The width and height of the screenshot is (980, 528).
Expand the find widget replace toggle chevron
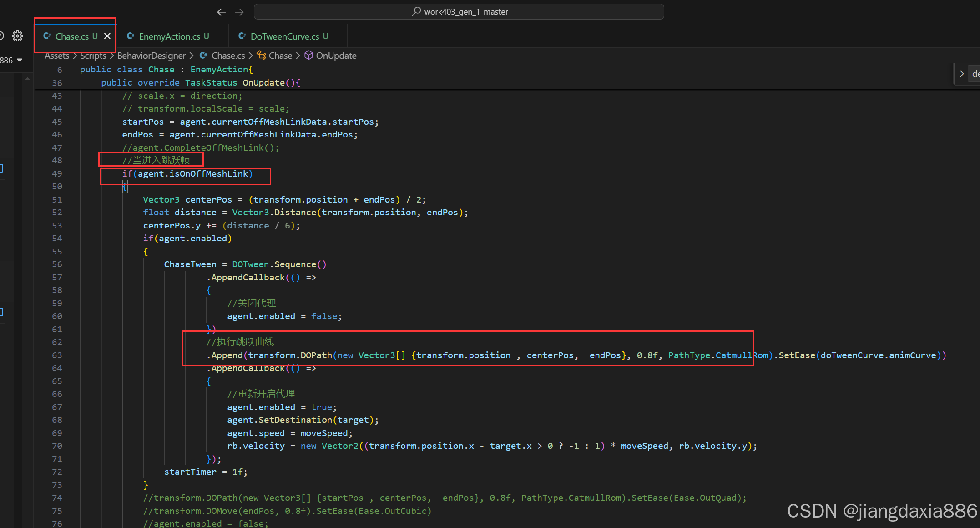click(961, 74)
